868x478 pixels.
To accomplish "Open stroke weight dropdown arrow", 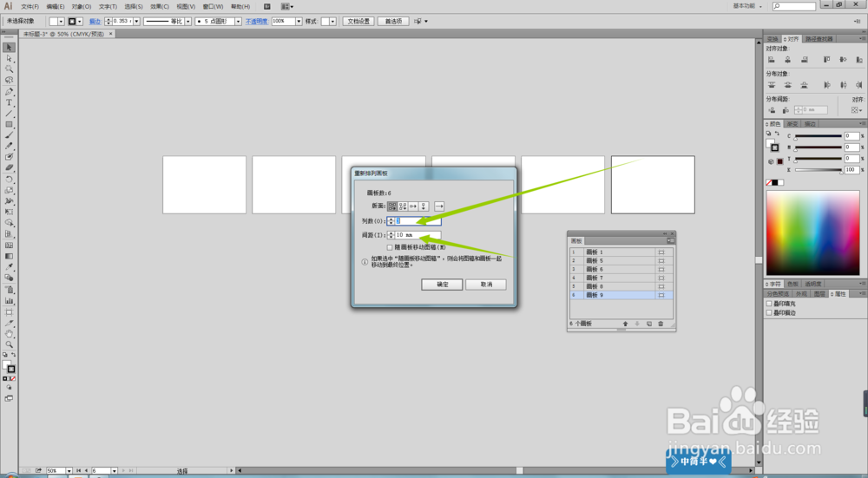I will 137,21.
